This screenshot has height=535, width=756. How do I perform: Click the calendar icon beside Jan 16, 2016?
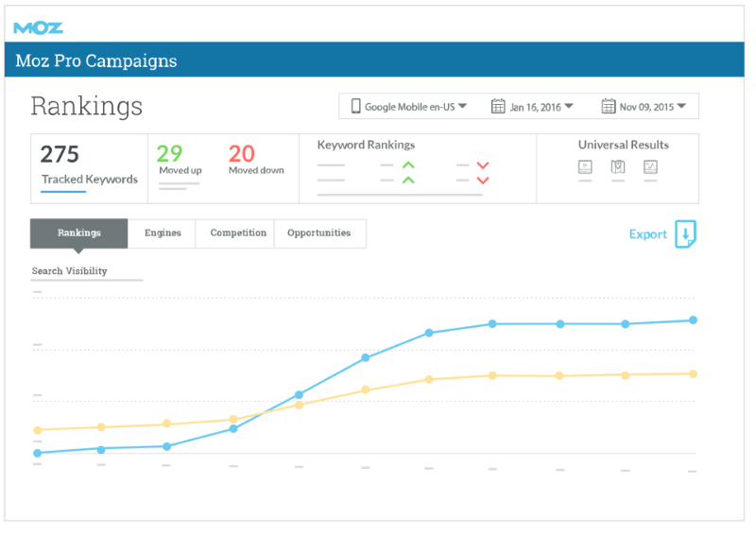coord(498,106)
